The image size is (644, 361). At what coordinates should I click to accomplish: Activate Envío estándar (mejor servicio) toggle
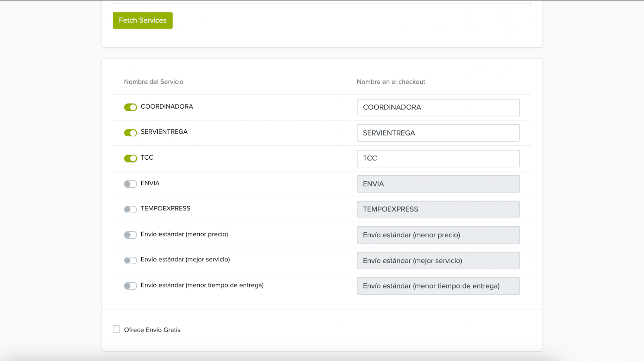point(130,260)
